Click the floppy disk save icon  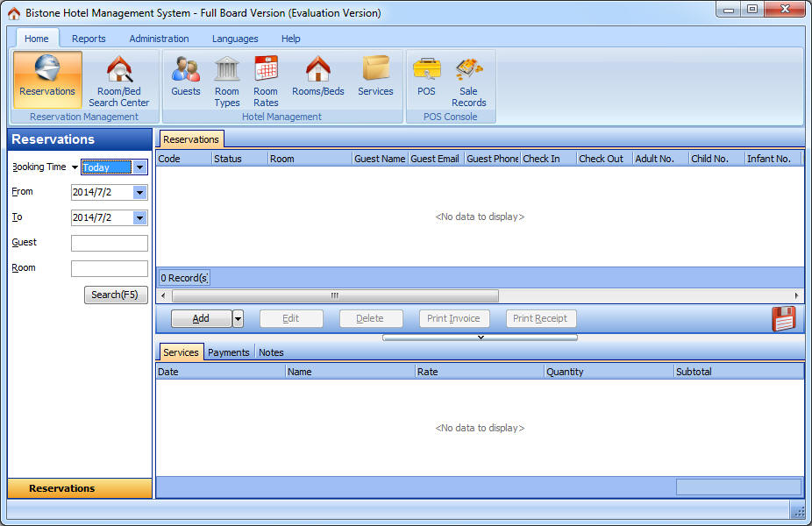click(783, 318)
